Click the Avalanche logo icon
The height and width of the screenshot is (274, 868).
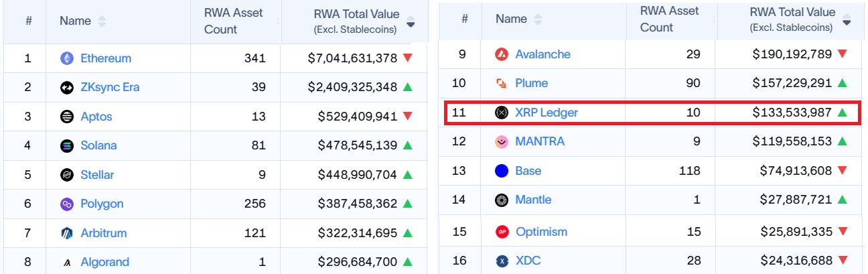(502, 54)
